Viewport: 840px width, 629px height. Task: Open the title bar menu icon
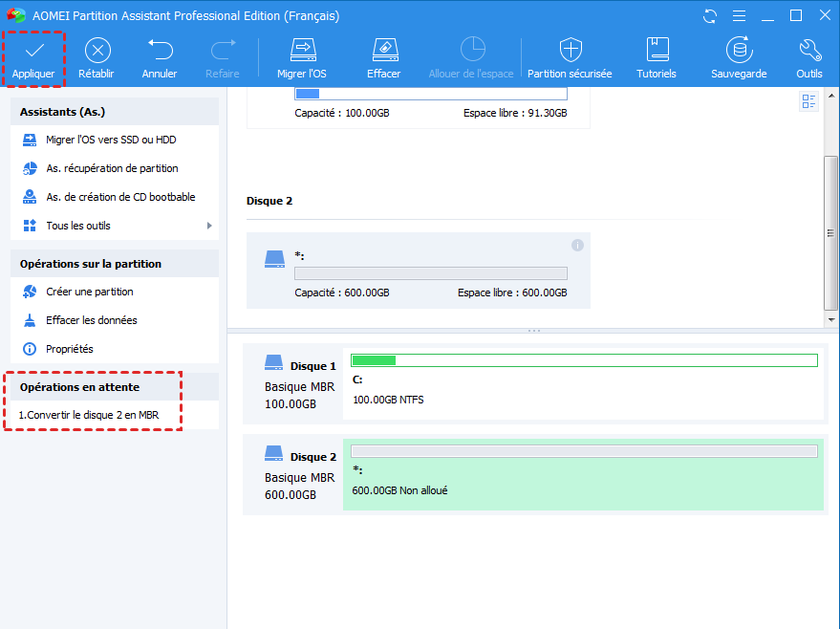[x=738, y=16]
